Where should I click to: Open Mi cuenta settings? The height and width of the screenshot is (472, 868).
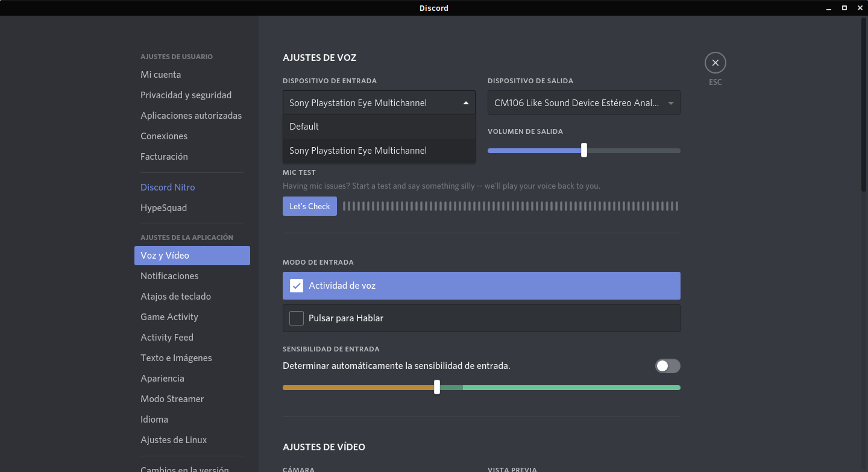(x=160, y=74)
